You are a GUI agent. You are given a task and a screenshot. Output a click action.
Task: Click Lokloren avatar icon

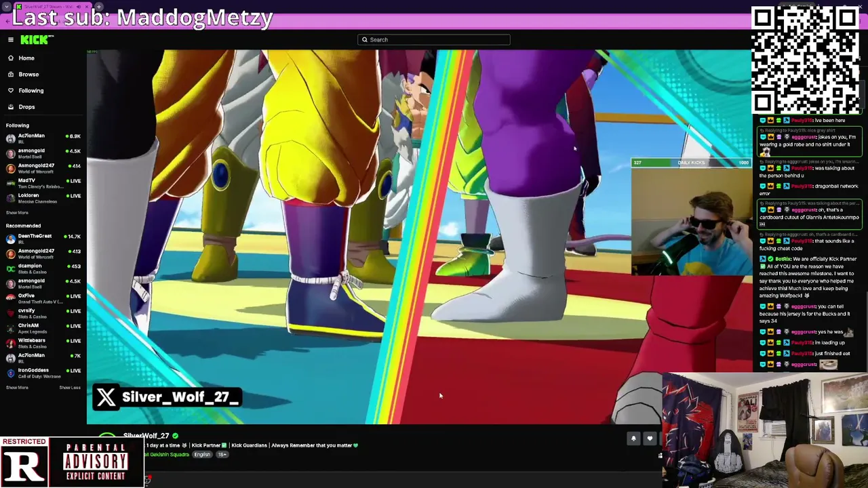pyautogui.click(x=10, y=198)
